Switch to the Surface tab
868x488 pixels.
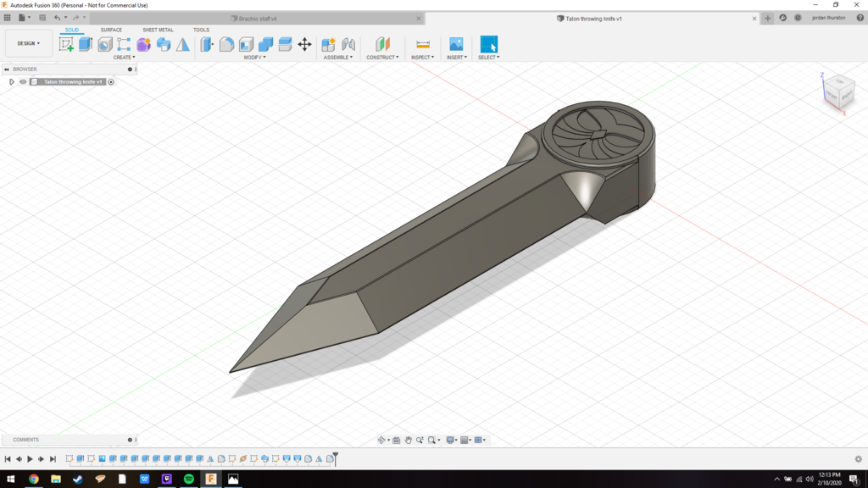tap(111, 30)
